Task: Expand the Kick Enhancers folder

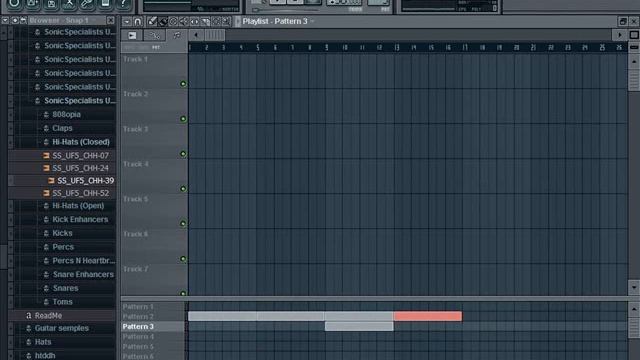Action: pos(80,220)
